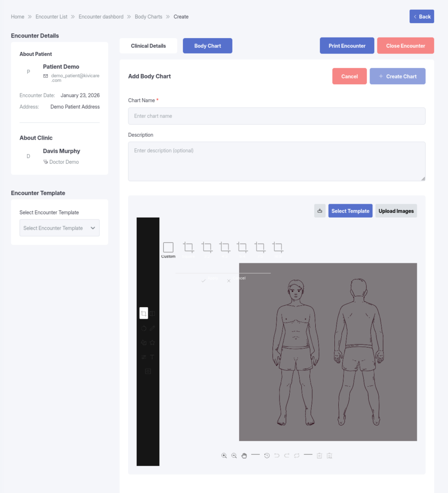448x493 pixels.
Task: Select the Flip tool in editor sidebar
Action: tap(153, 313)
